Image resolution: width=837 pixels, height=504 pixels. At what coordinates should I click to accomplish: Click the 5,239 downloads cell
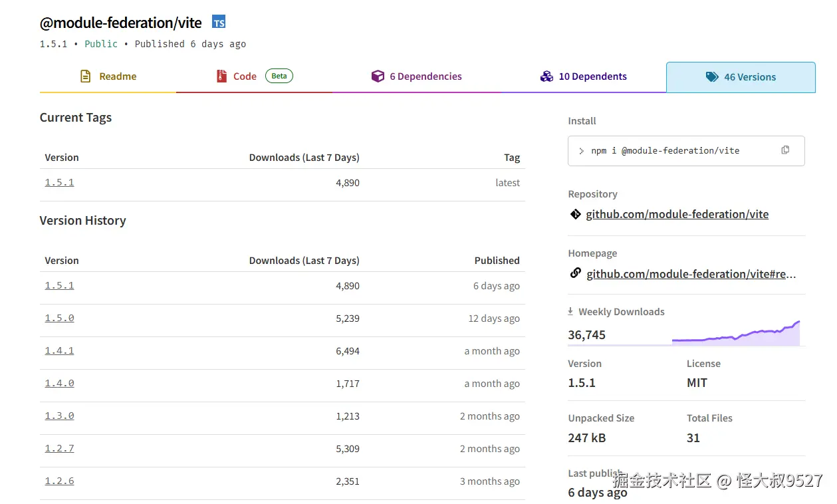pyautogui.click(x=348, y=318)
